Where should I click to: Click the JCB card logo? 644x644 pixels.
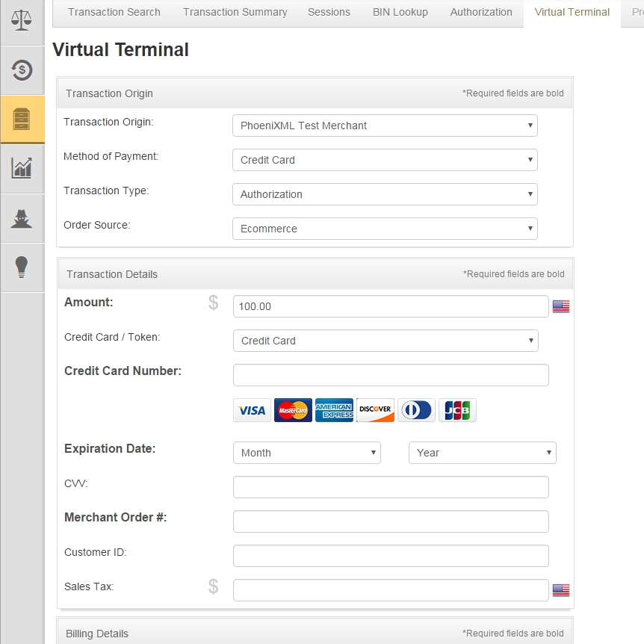457,410
